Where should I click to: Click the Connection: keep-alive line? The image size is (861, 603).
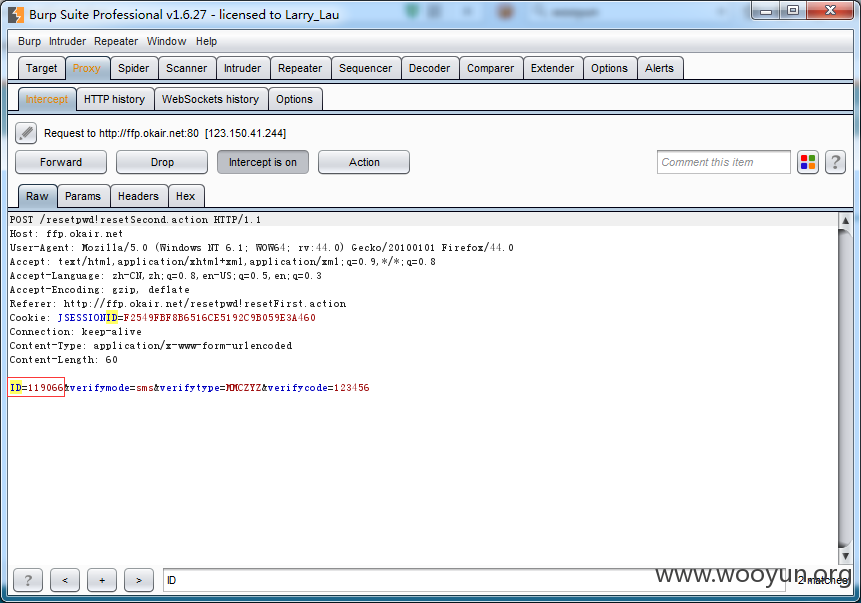click(76, 332)
